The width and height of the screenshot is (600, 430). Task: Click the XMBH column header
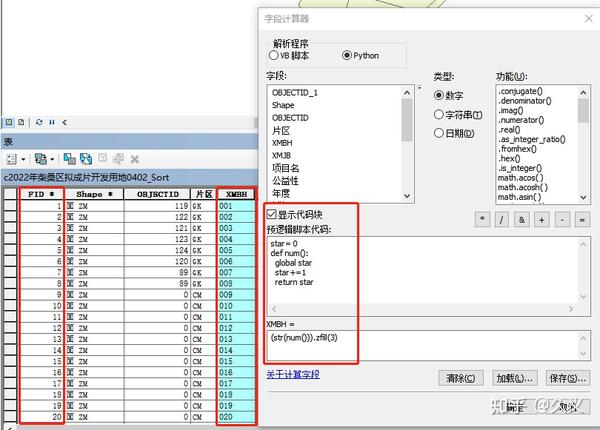[236, 194]
